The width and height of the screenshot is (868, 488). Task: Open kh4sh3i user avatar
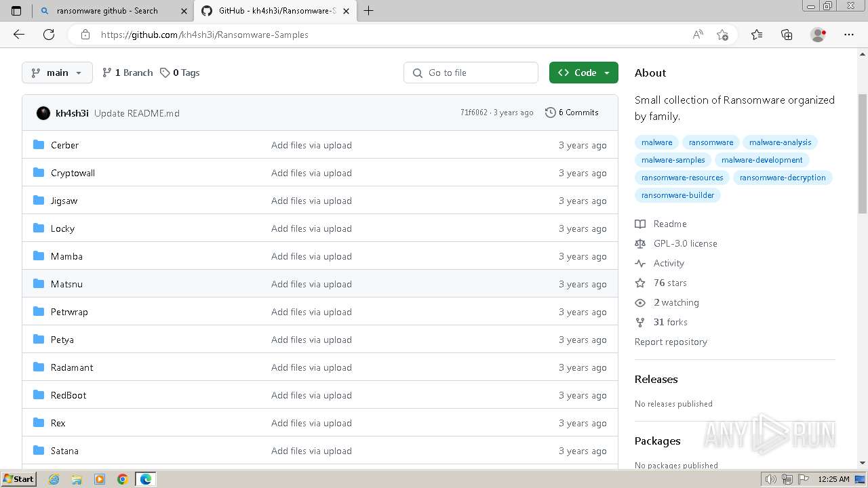(x=43, y=113)
